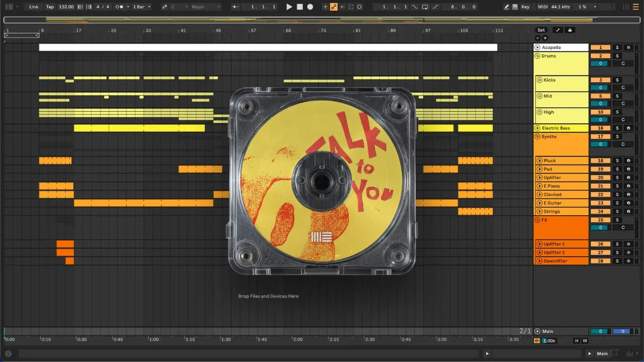Viewport: 644px width, 362px height.
Task: Start playback with the Play button
Action: (289, 7)
